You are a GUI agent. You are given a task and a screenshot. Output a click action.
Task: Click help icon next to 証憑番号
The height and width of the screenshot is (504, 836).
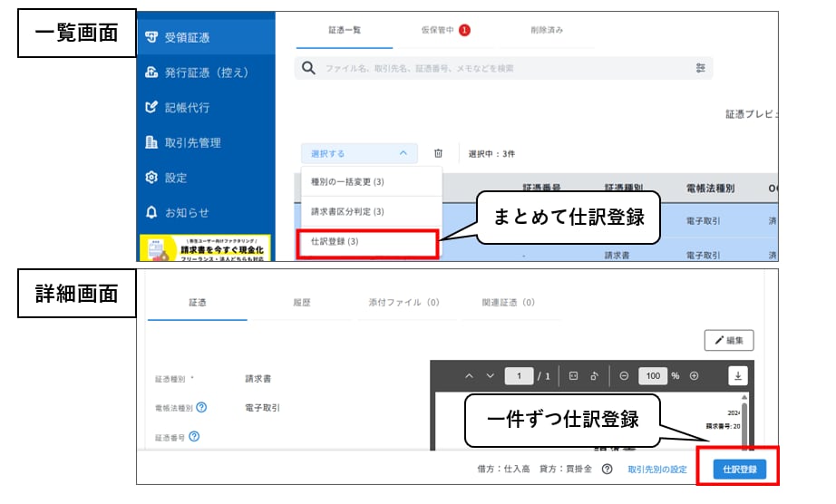point(194,437)
